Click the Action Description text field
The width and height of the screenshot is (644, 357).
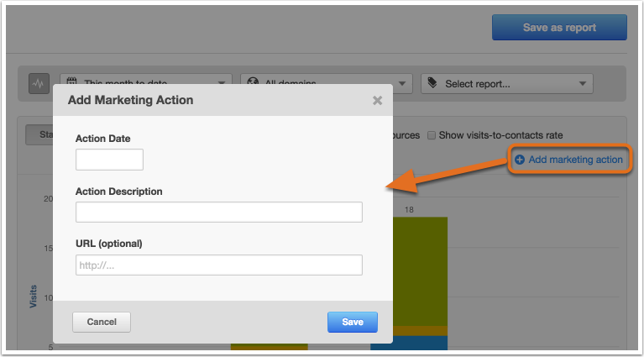[219, 212]
